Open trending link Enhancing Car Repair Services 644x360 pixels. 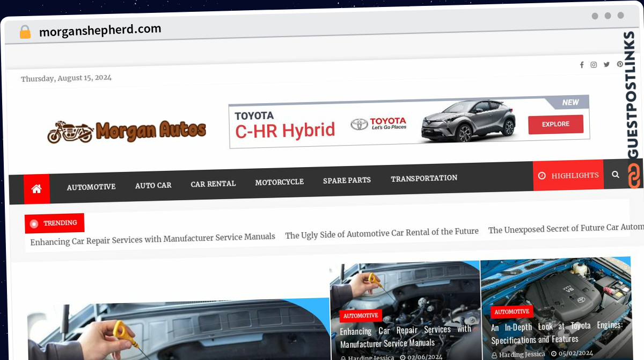(x=152, y=239)
